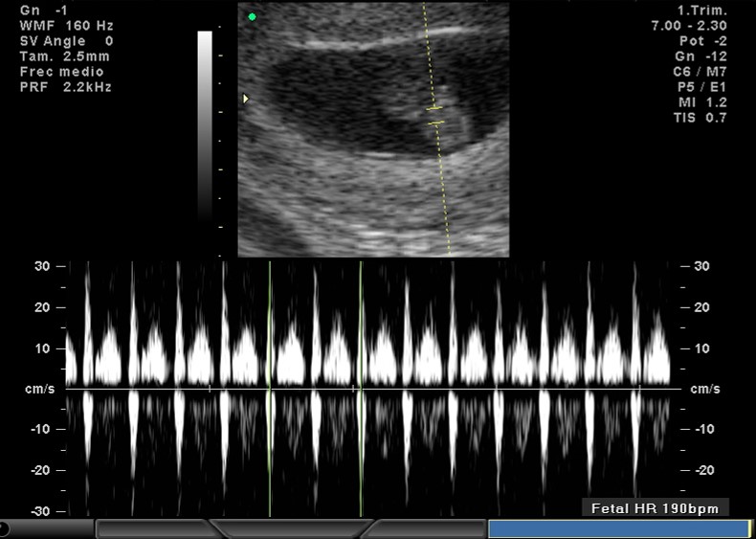Click the green probe orientation marker dot
756x539 pixels.
[252, 17]
